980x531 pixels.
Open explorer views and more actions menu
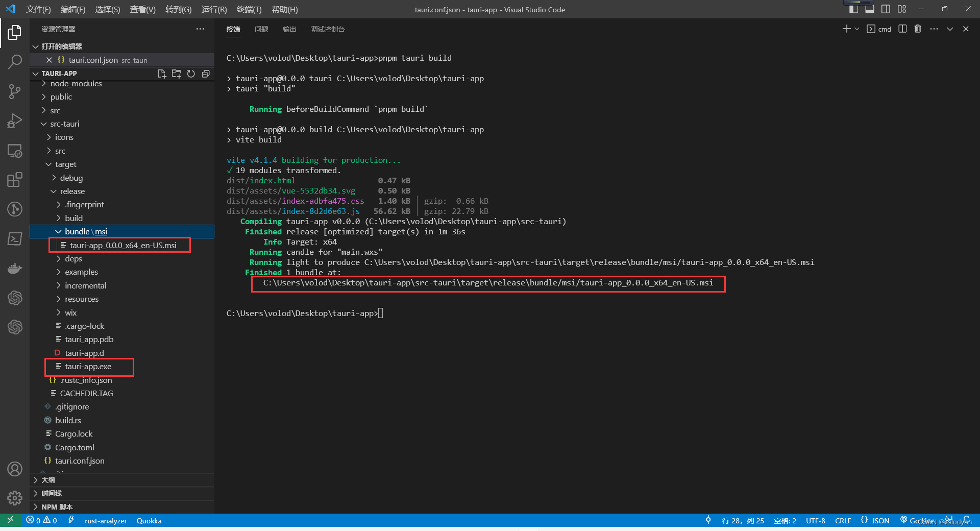click(x=200, y=29)
